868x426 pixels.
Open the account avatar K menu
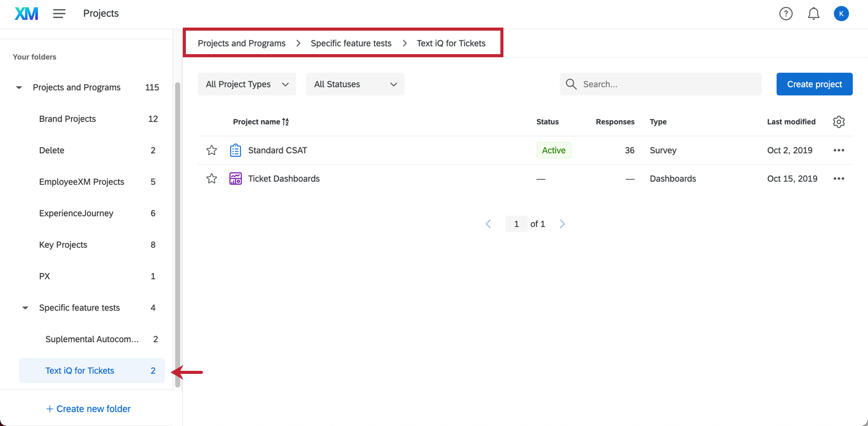(841, 14)
